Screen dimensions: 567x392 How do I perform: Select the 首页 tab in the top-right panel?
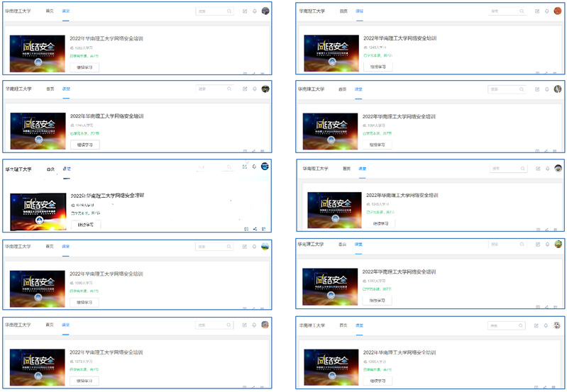(x=343, y=11)
